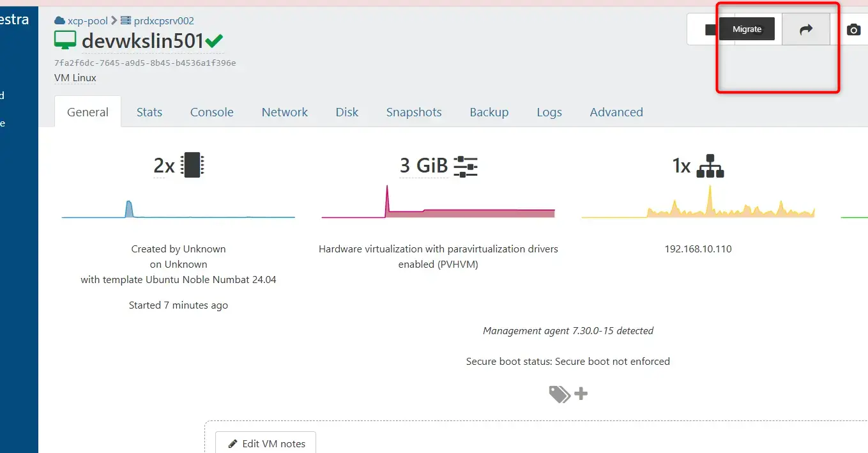Navigate to host prdxcpsrv002 link
Screen dimensions: 868x453
point(164,20)
